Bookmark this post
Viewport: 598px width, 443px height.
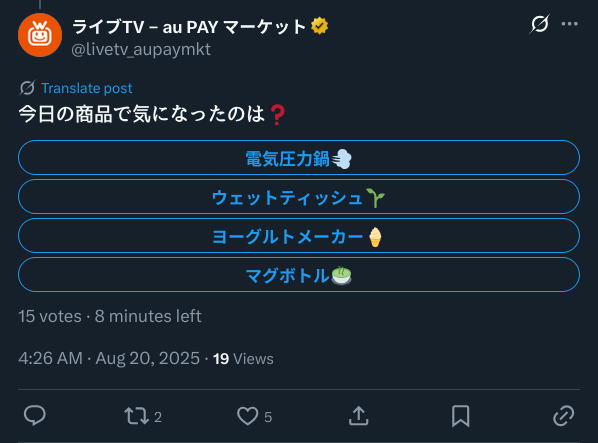(x=460, y=416)
